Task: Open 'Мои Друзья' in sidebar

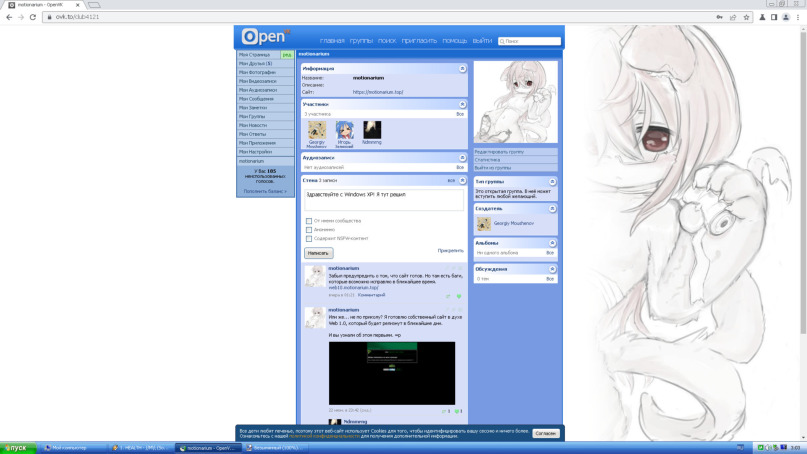Action: point(266,63)
